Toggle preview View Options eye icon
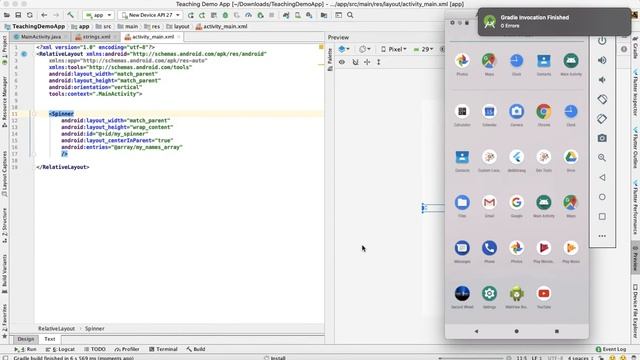 (342, 62)
